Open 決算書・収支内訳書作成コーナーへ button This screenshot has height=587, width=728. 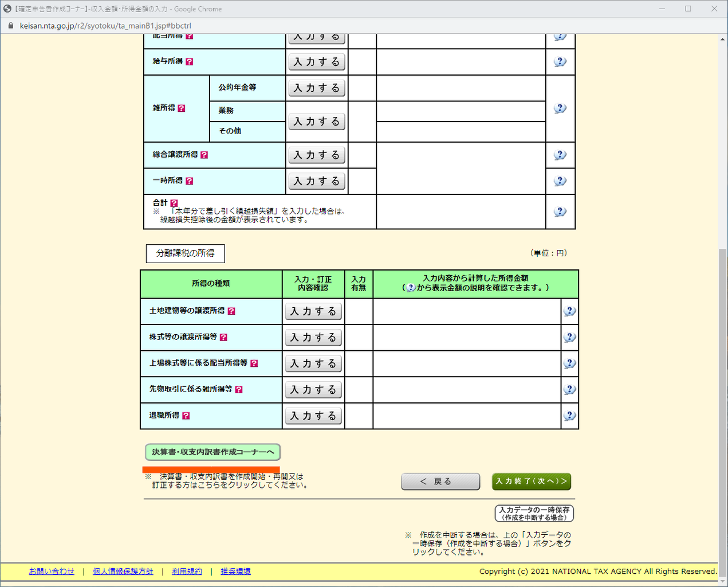(213, 452)
